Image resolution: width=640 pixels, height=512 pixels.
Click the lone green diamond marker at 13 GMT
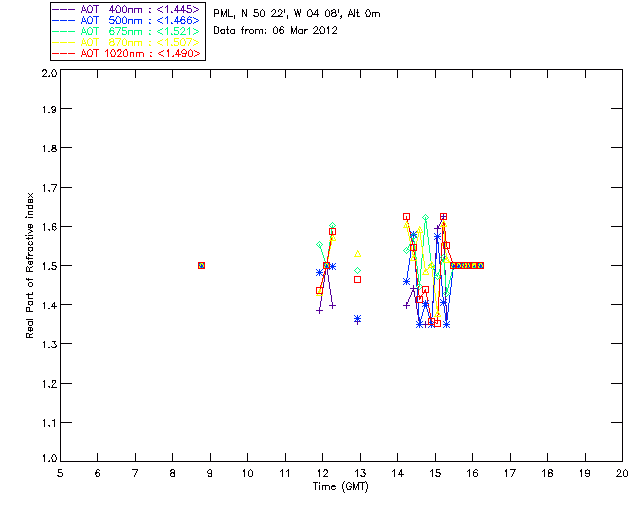(x=358, y=271)
